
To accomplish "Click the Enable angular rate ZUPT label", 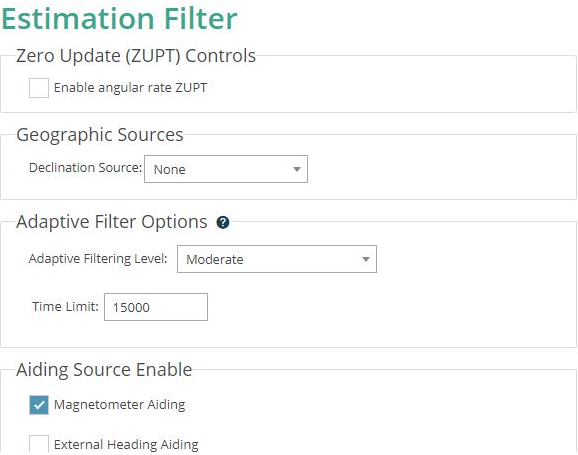I will click(130, 88).
